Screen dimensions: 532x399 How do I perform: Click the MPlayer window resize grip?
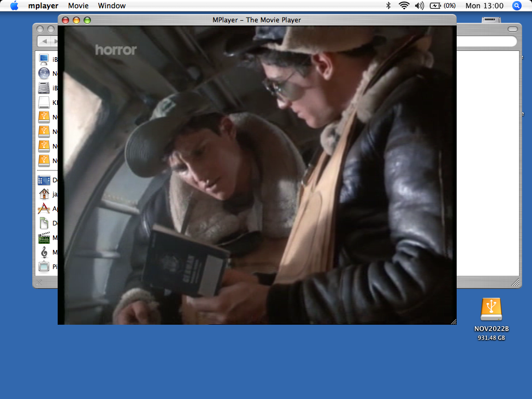tap(453, 322)
